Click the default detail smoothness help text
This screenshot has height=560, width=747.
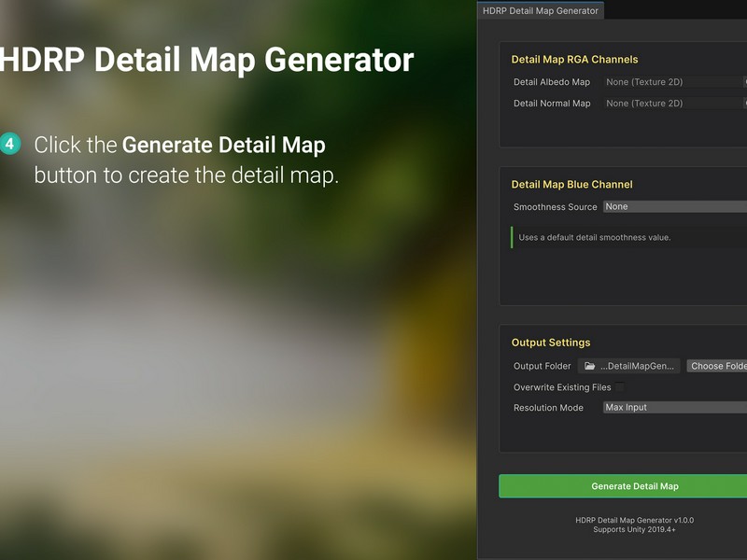[x=595, y=237]
